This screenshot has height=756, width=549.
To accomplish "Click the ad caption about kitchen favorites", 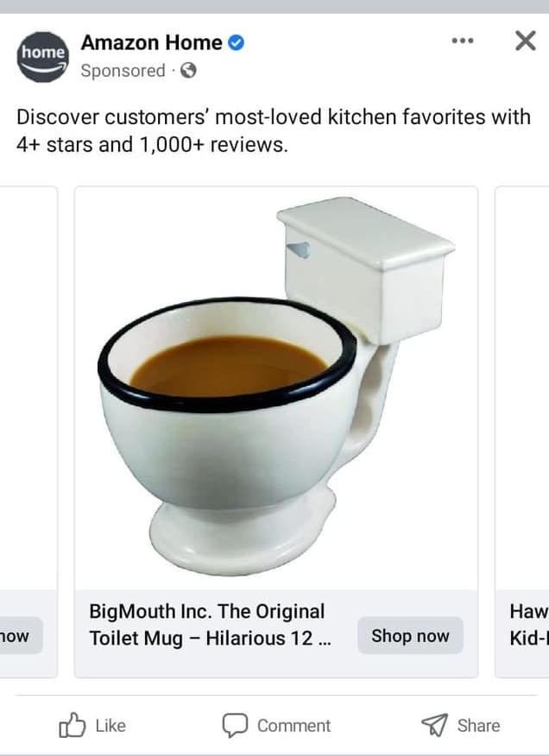I will 274,130.
